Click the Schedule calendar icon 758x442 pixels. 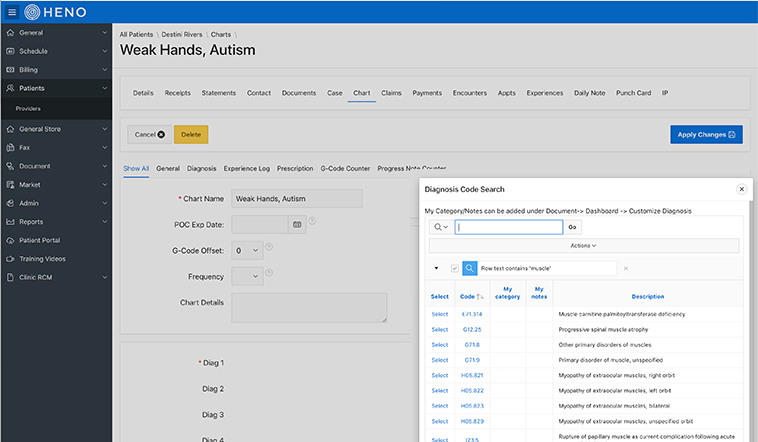pos(10,51)
